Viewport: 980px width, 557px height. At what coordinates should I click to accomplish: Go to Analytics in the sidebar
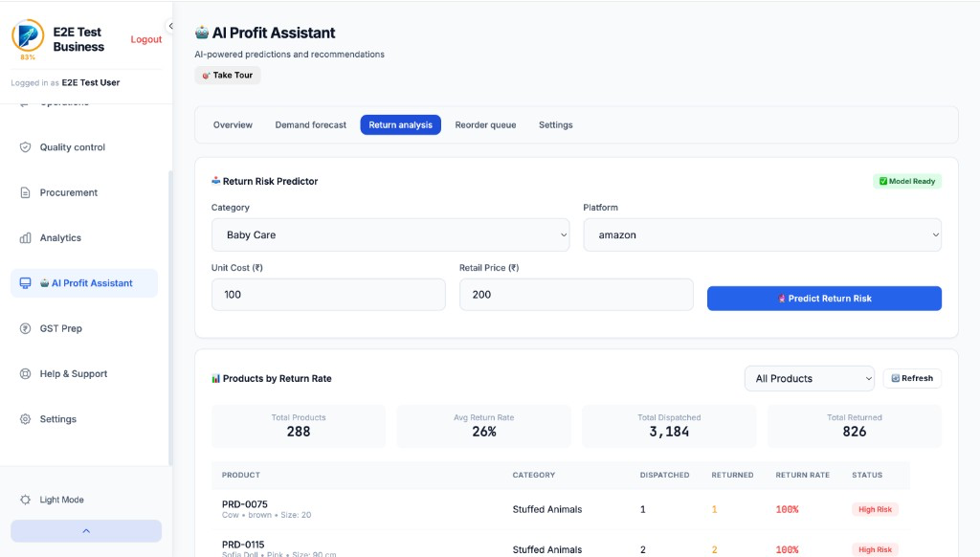(84, 237)
